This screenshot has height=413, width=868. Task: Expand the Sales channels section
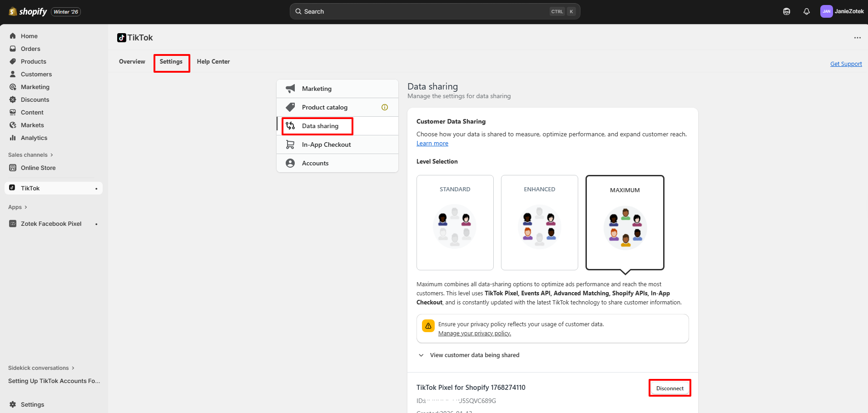[30, 155]
